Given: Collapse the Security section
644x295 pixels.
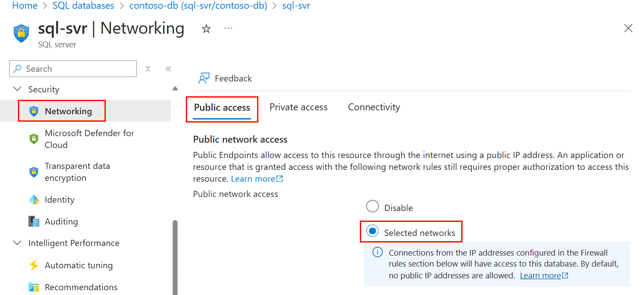Looking at the screenshot, I should pyautogui.click(x=17, y=89).
